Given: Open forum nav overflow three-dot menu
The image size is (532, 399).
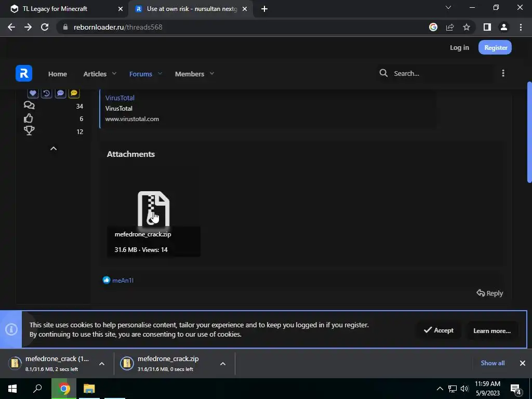Looking at the screenshot, I should 503,73.
